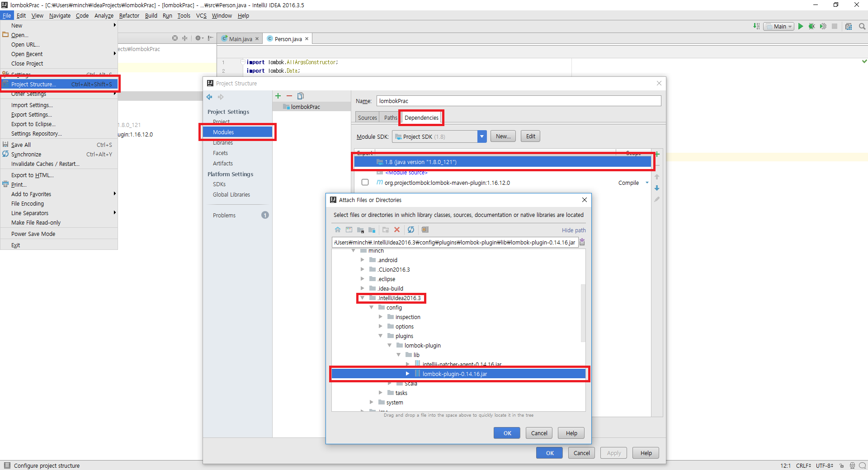This screenshot has width=868, height=470.
Task: Click the Make Project build icon
Action: tap(756, 26)
